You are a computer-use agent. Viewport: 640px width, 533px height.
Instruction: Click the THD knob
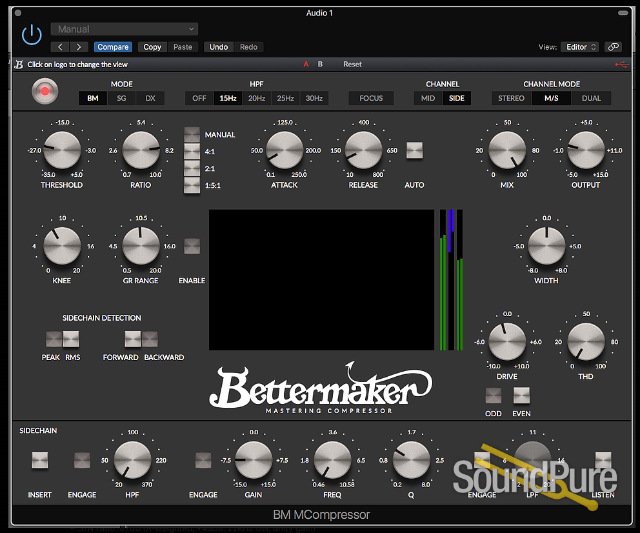click(x=586, y=342)
